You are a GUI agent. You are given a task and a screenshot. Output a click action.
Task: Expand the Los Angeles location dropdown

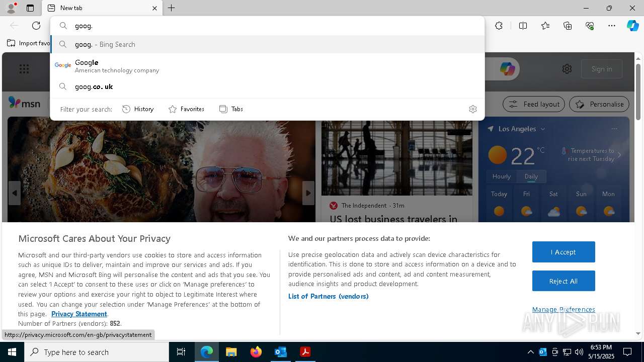[542, 129]
